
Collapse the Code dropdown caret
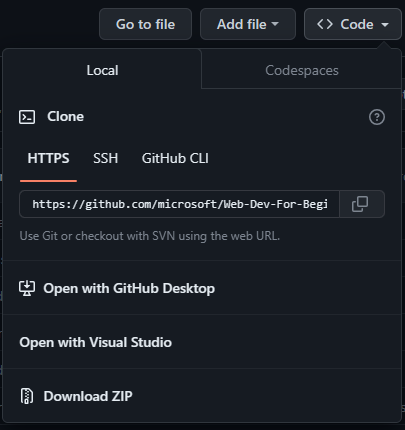(385, 24)
